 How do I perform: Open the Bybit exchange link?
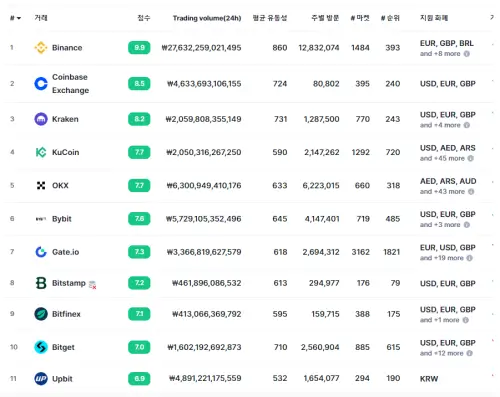pyautogui.click(x=62, y=219)
